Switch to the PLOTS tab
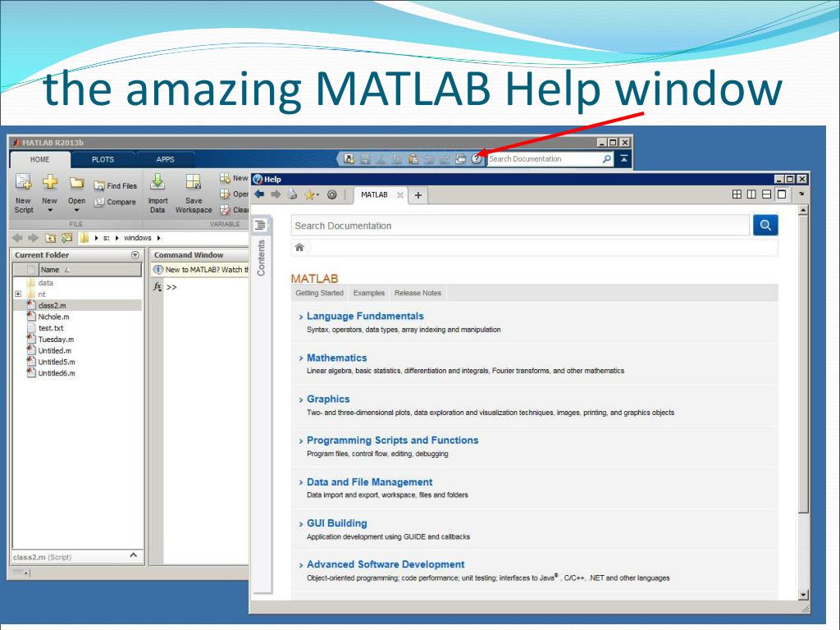Screen dimensions: 840x630 point(103,160)
